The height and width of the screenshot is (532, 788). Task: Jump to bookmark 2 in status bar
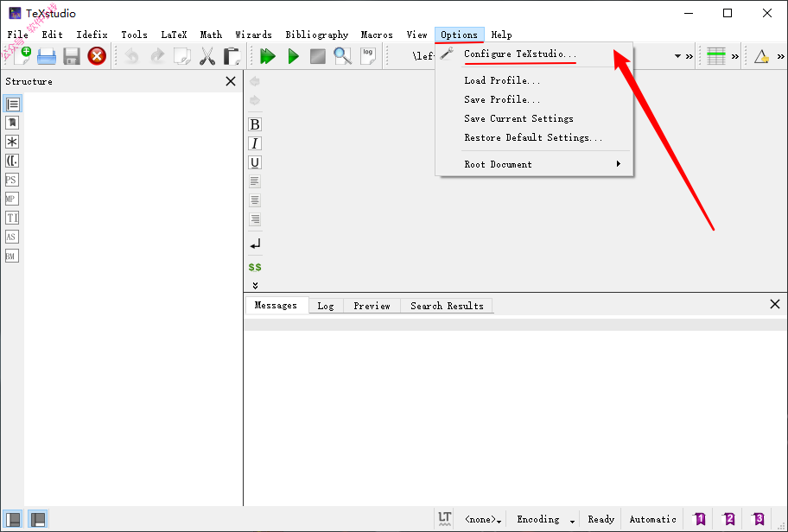click(728, 518)
